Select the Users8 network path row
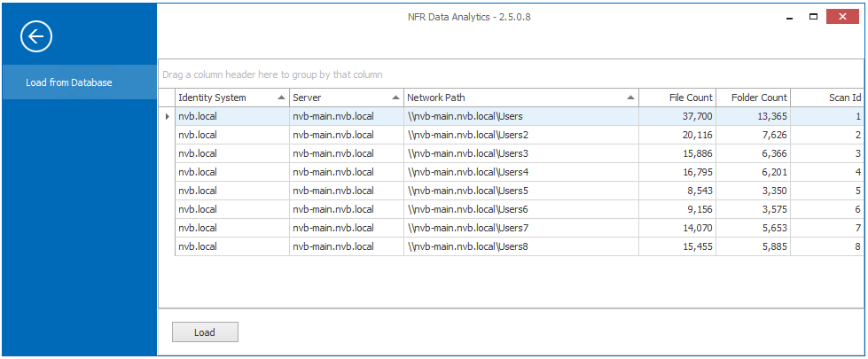The width and height of the screenshot is (868, 359). tap(468, 246)
